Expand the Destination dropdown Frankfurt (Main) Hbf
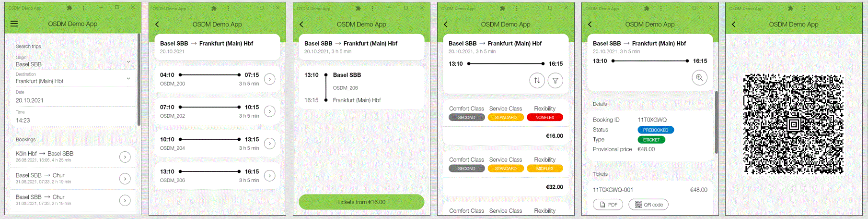 coord(73,78)
